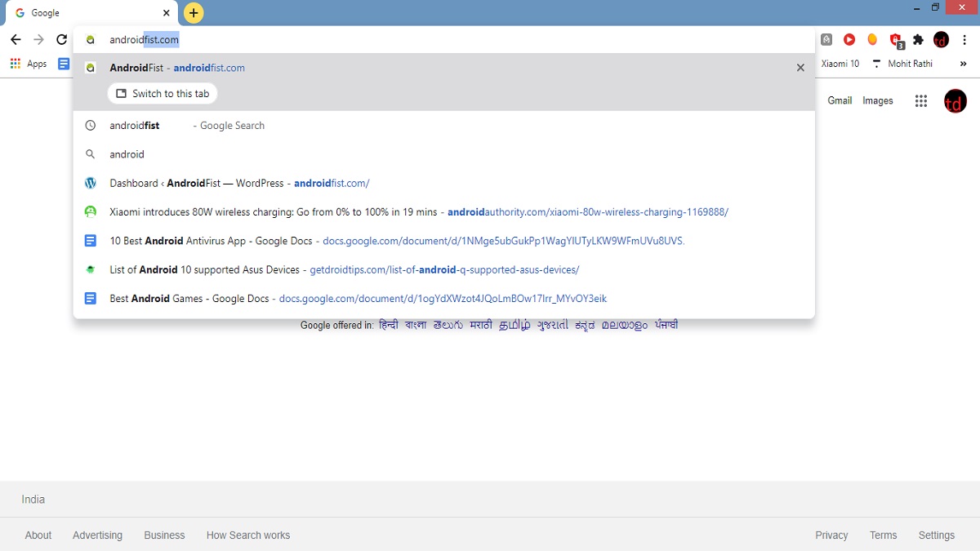Open the Google account avatar on the page

coord(955,101)
